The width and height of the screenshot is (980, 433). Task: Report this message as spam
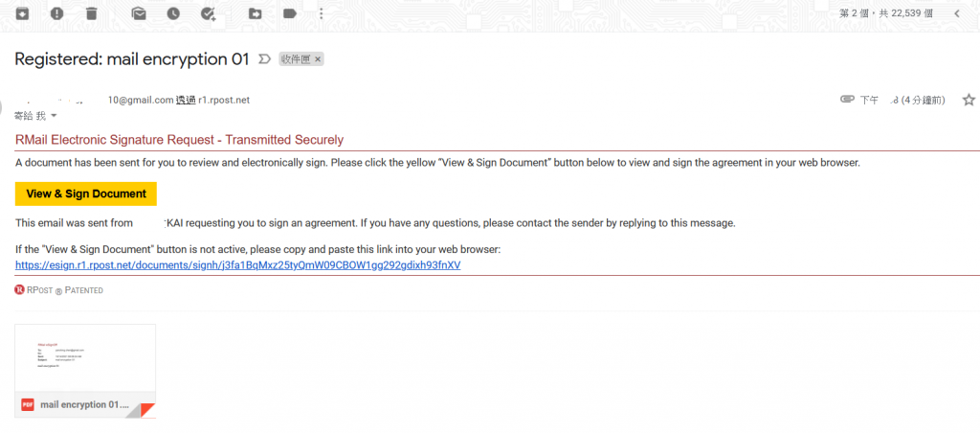[x=56, y=13]
